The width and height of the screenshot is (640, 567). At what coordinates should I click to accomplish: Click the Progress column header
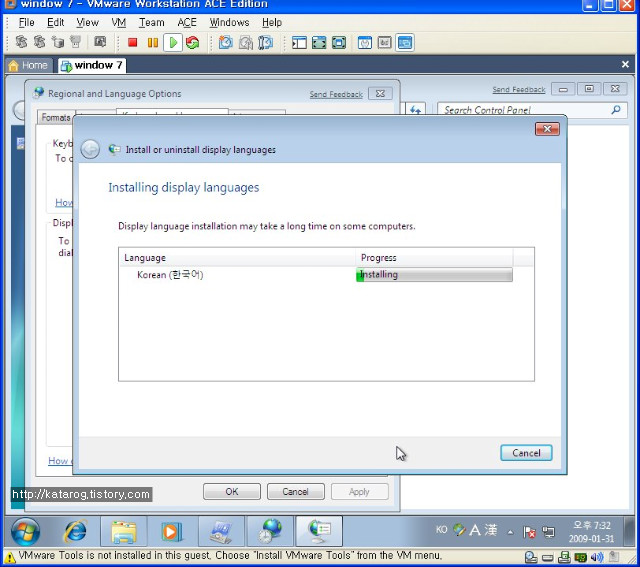[x=434, y=258]
